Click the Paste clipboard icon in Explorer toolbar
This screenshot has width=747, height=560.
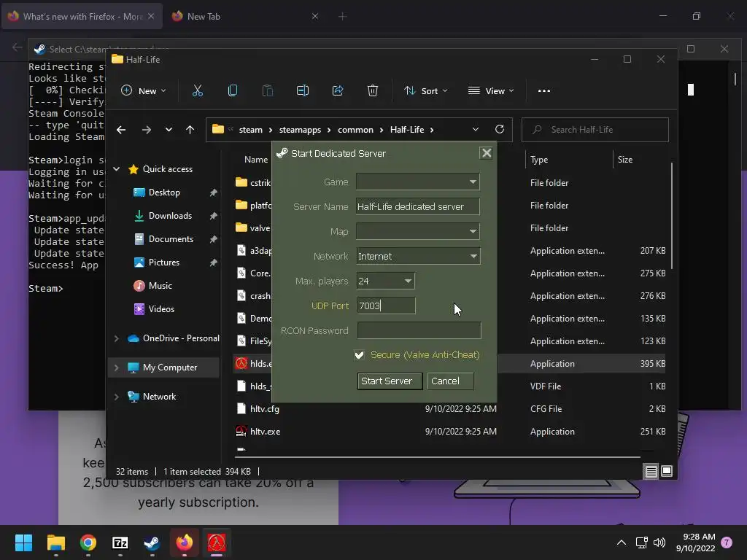point(268,90)
